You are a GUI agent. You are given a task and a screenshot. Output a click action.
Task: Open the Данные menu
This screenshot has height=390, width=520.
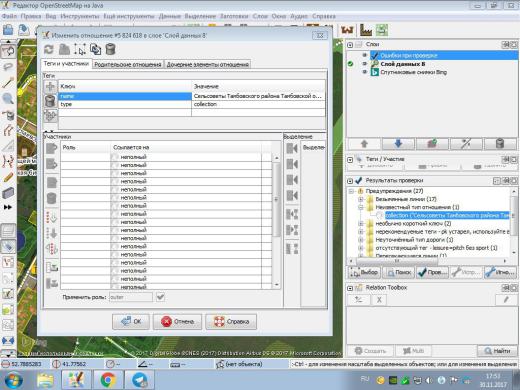(x=170, y=16)
